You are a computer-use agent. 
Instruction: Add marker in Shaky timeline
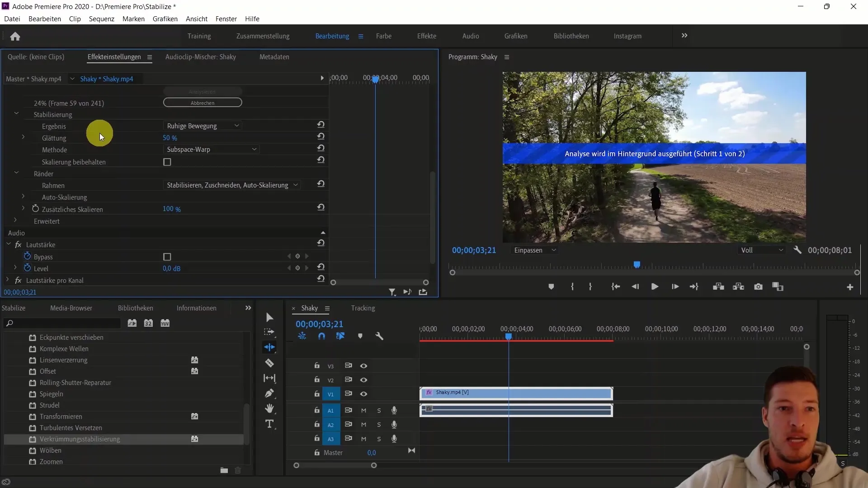click(360, 336)
